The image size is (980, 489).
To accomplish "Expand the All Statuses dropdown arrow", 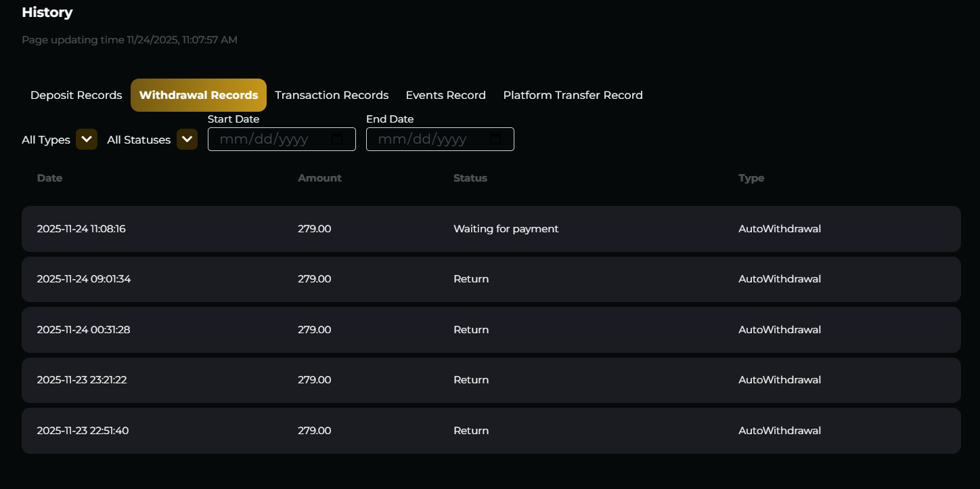I will 187,140.
